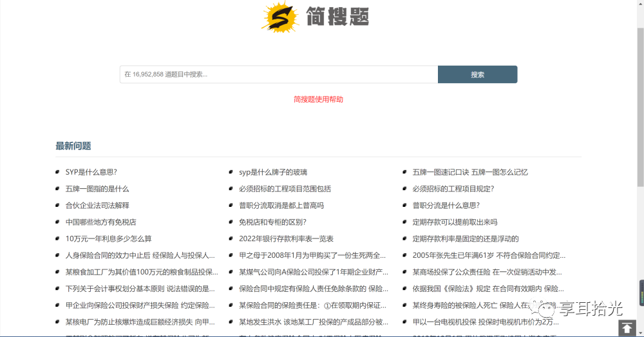644x337 pixels.
Task: Click the 简搜题 logo icon
Action: [279, 17]
